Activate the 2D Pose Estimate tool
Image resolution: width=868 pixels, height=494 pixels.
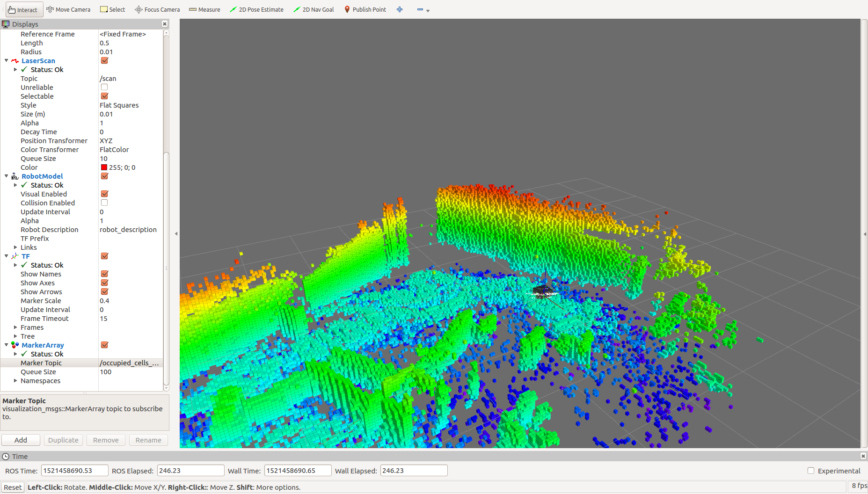(256, 9)
